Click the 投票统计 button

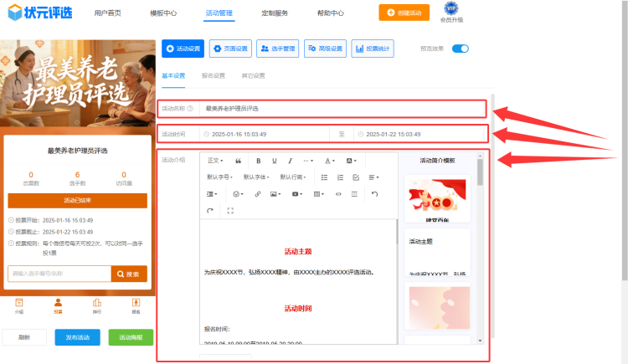(x=373, y=49)
